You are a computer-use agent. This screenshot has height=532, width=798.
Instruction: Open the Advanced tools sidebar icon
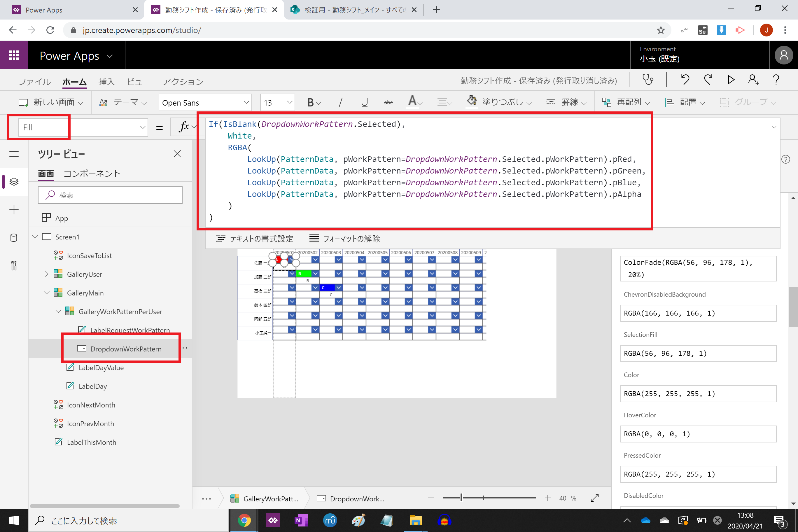point(14,265)
